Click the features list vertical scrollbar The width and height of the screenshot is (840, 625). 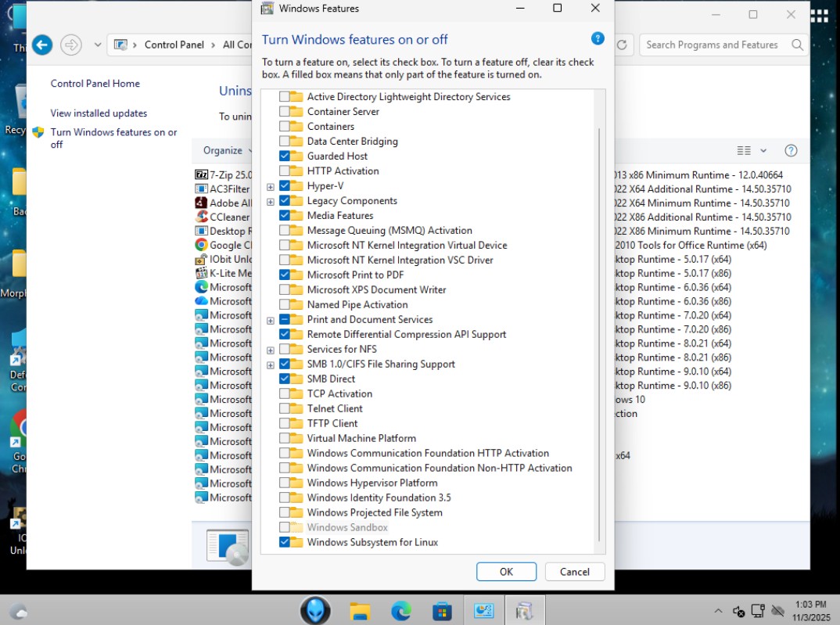pos(599,329)
